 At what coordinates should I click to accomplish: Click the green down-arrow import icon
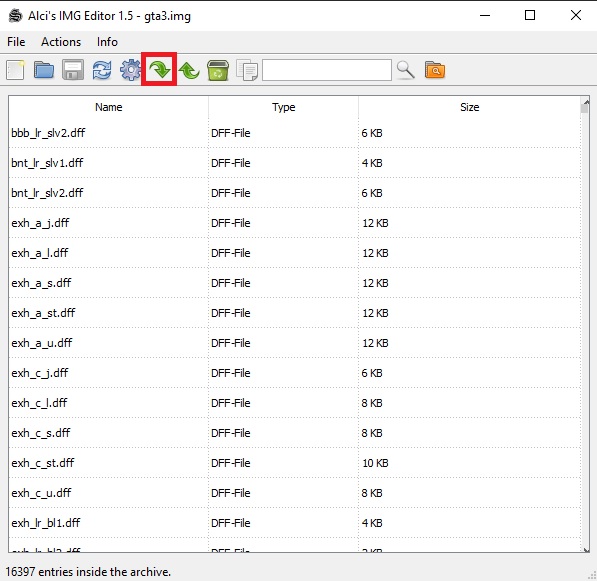pos(160,70)
